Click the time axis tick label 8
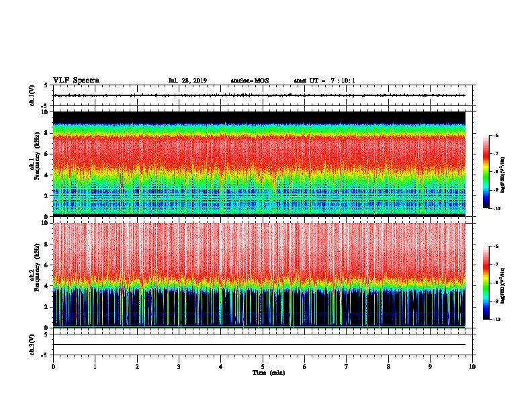Image resolution: width=532 pixels, height=411 pixels. point(388,367)
